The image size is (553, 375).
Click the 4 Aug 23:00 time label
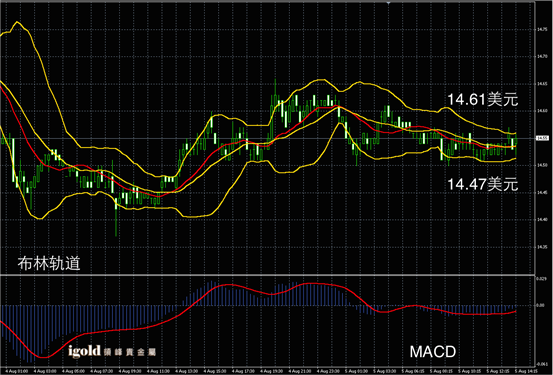(x=328, y=371)
